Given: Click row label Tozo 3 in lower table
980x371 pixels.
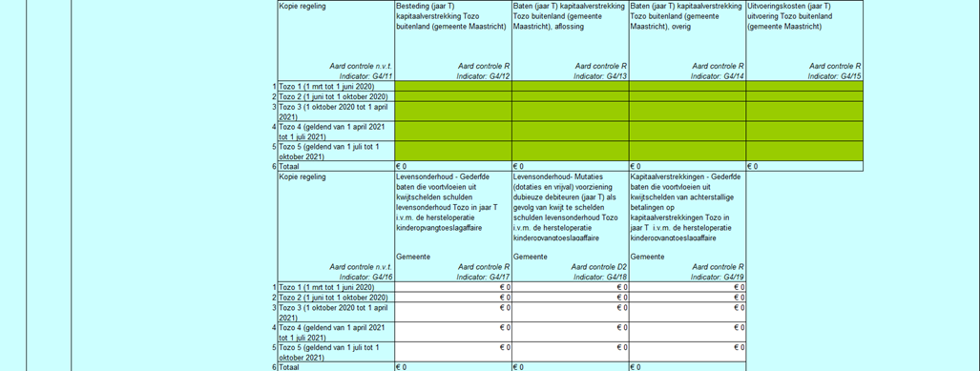Looking at the screenshot, I should pyautogui.click(x=336, y=312).
